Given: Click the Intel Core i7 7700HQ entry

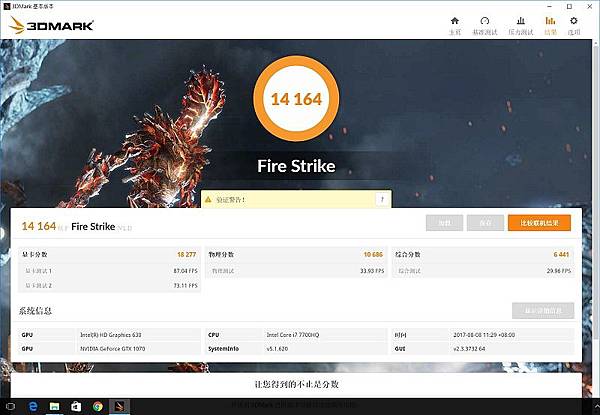Looking at the screenshot, I should (293, 335).
